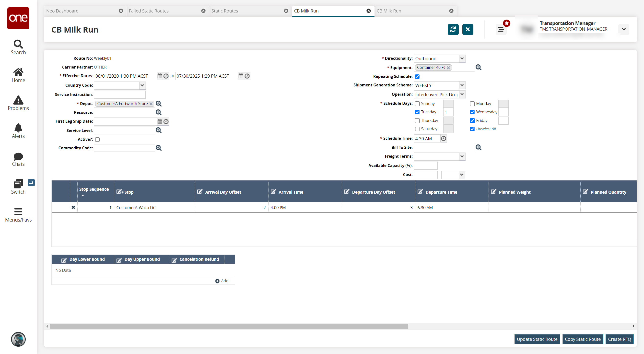644x354 pixels.
Task: Open the Shipment Generation Scheme dropdown
Action: tap(462, 85)
